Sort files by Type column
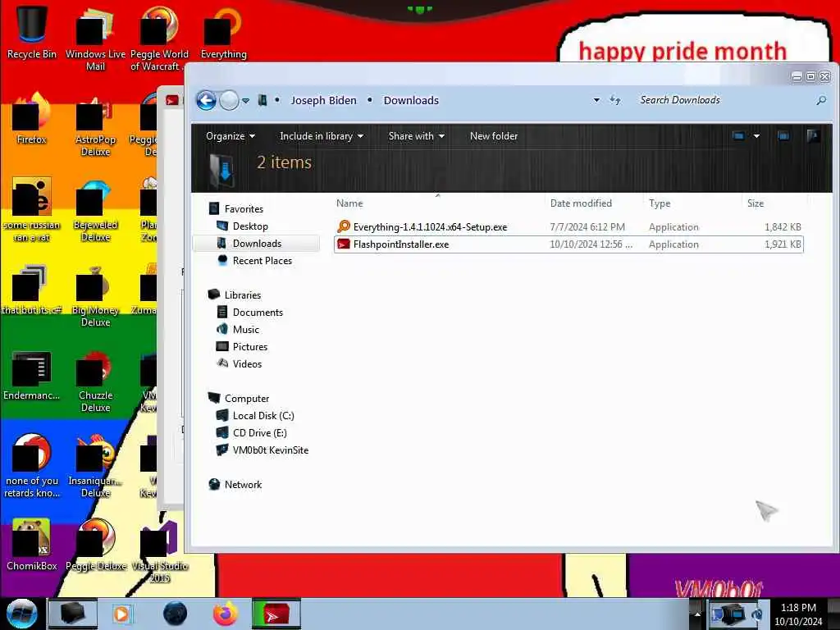 tap(660, 203)
